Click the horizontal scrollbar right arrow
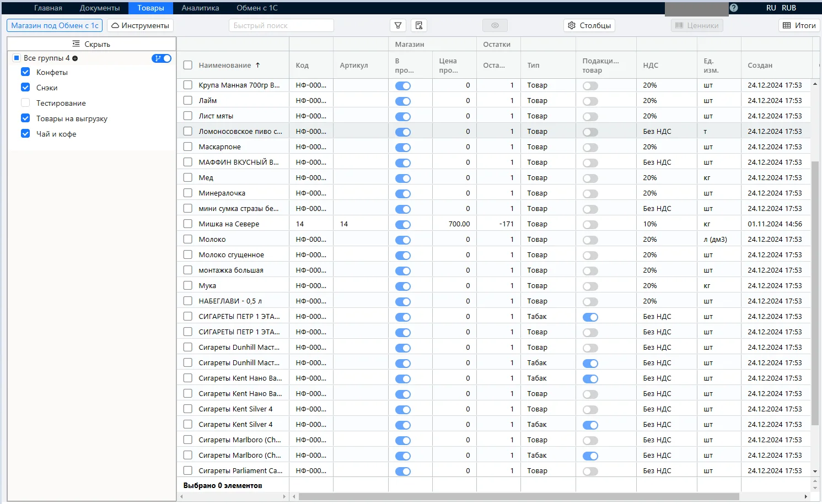This screenshot has height=504, width=822. coord(805,496)
